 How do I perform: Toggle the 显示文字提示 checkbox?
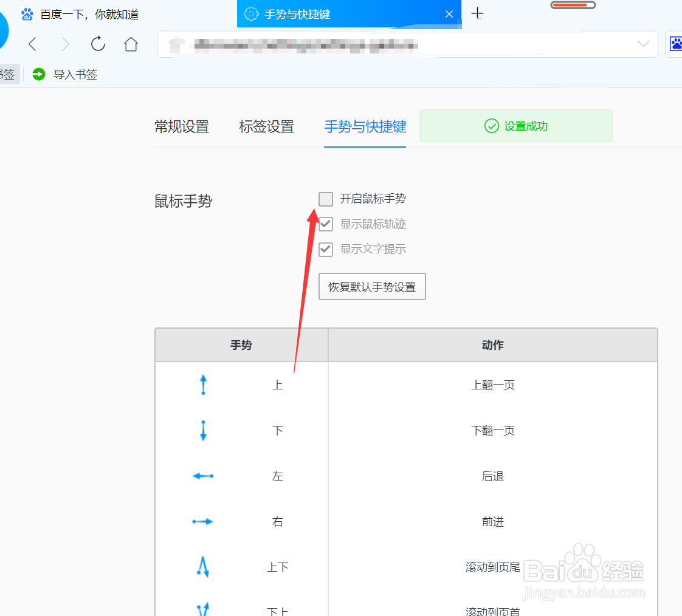pos(326,249)
